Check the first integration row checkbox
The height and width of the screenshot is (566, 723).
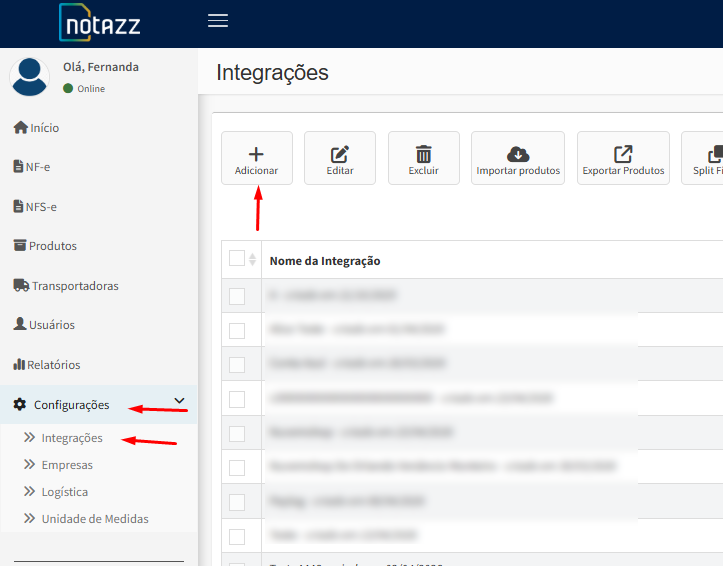(237, 296)
